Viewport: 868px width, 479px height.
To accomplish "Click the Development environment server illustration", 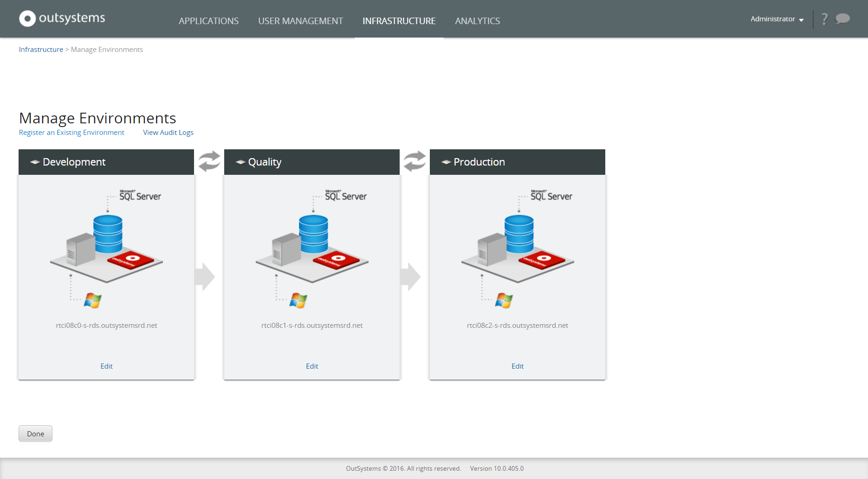I will (107, 249).
